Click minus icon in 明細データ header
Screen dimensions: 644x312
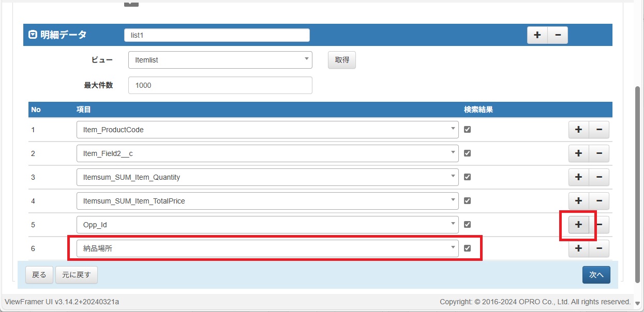(558, 35)
